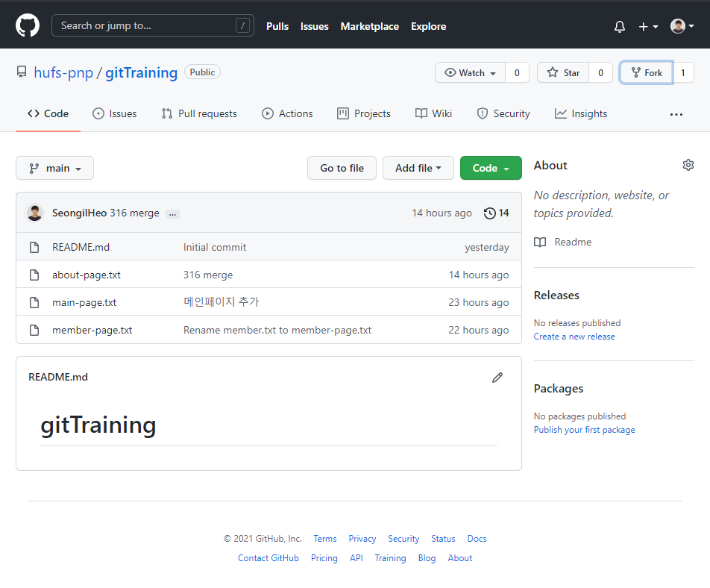
Task: Open Training footer link
Action: pos(390,558)
